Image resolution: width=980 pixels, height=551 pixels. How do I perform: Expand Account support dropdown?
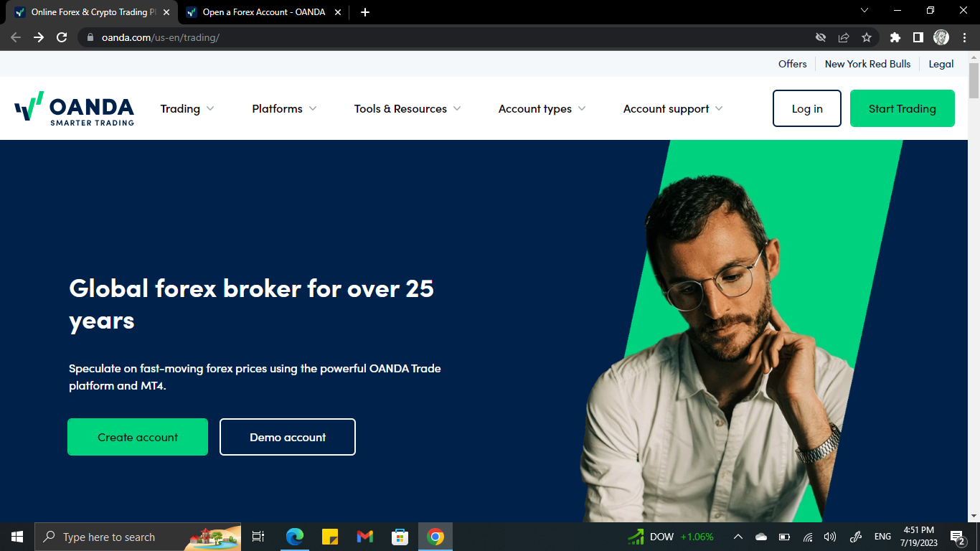click(x=673, y=109)
